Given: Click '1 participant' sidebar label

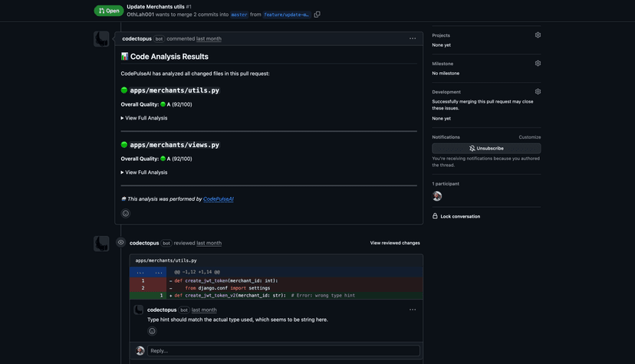Looking at the screenshot, I should point(446,184).
